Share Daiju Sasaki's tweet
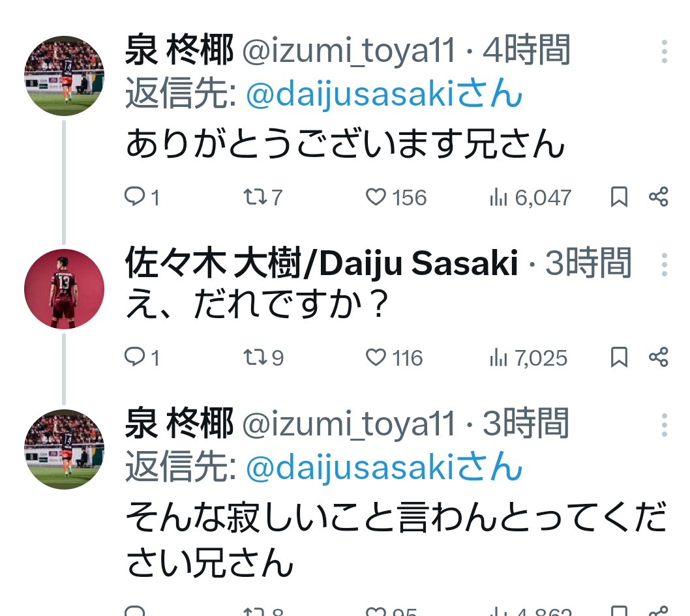 (x=659, y=357)
